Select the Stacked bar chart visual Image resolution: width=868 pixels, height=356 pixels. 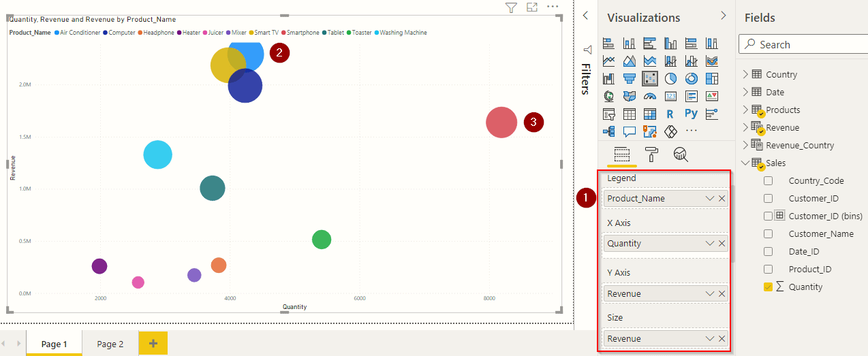[x=609, y=43]
